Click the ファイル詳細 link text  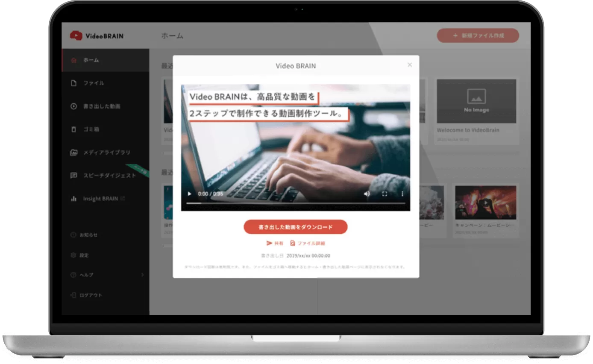(x=311, y=243)
